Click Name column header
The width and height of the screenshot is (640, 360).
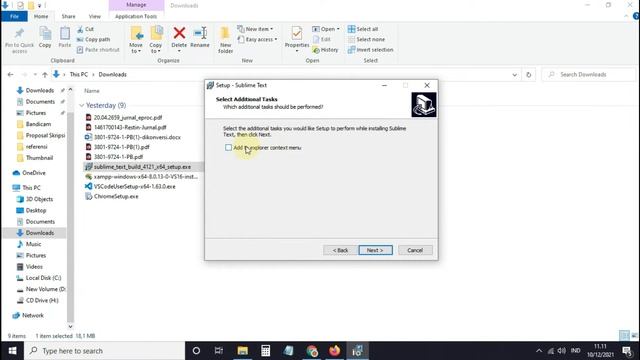pyautogui.click(x=92, y=91)
